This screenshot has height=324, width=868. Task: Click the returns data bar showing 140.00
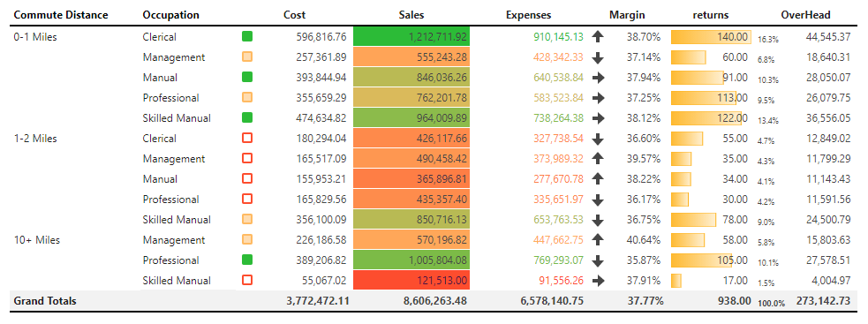(x=711, y=37)
